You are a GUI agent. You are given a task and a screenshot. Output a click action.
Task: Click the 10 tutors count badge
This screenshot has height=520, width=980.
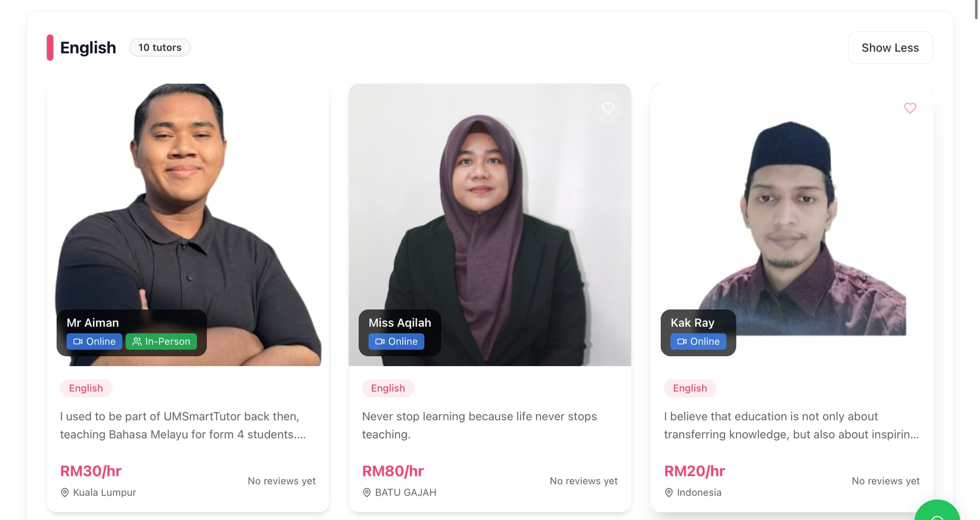click(160, 48)
